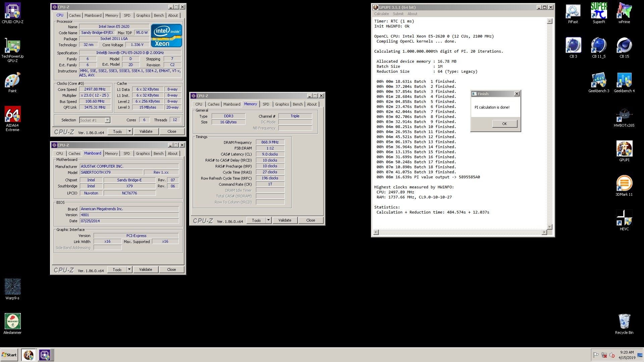Open the Windows Start menu
The width and height of the screenshot is (644, 362).
[9, 355]
